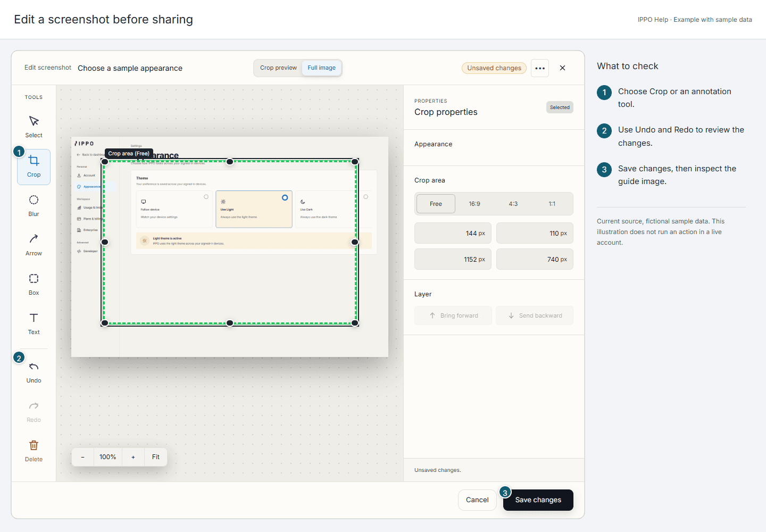This screenshot has width=766, height=532.
Task: Click the left-middle crop handle
Action: [105, 242]
